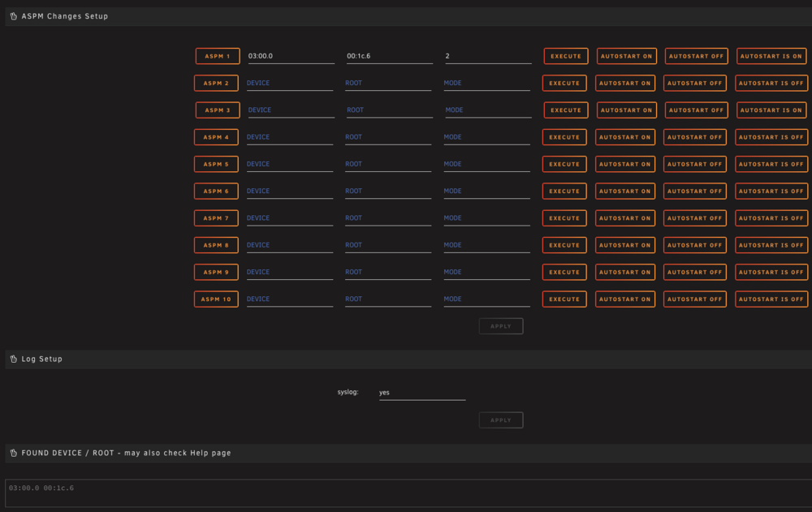
Task: Click the ASPM 10 button
Action: [216, 299]
